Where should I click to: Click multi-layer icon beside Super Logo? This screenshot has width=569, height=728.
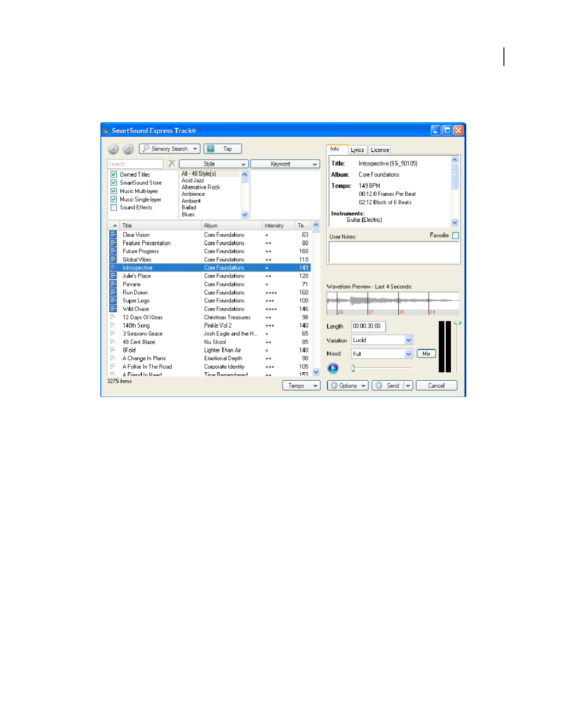click(113, 301)
